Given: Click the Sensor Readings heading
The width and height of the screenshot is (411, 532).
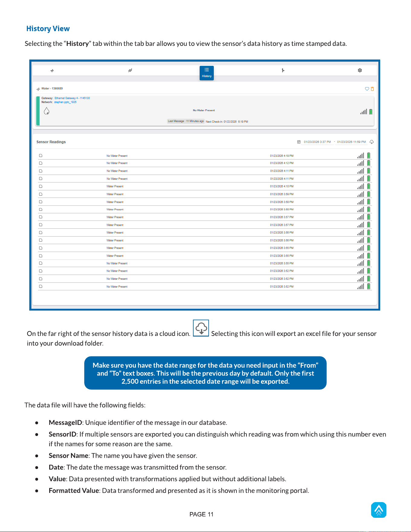Looking at the screenshot, I should (x=51, y=142).
